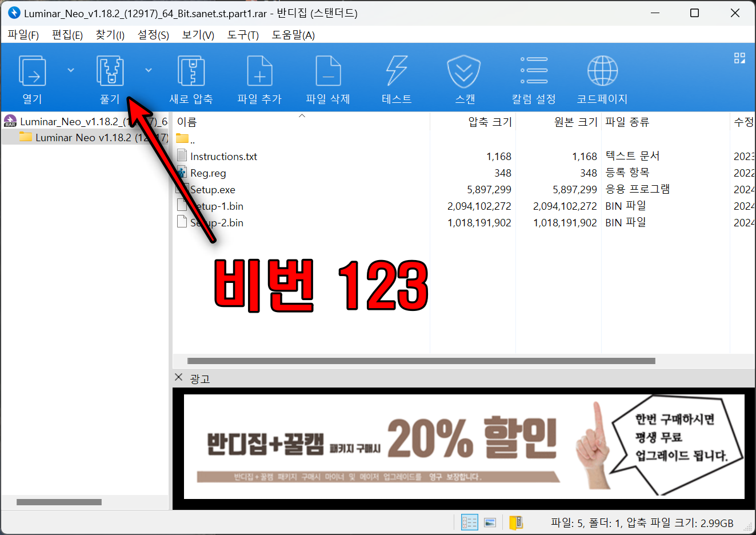Sort by 압축 크기 column header
Viewport: 756px width, 535px height.
click(490, 122)
